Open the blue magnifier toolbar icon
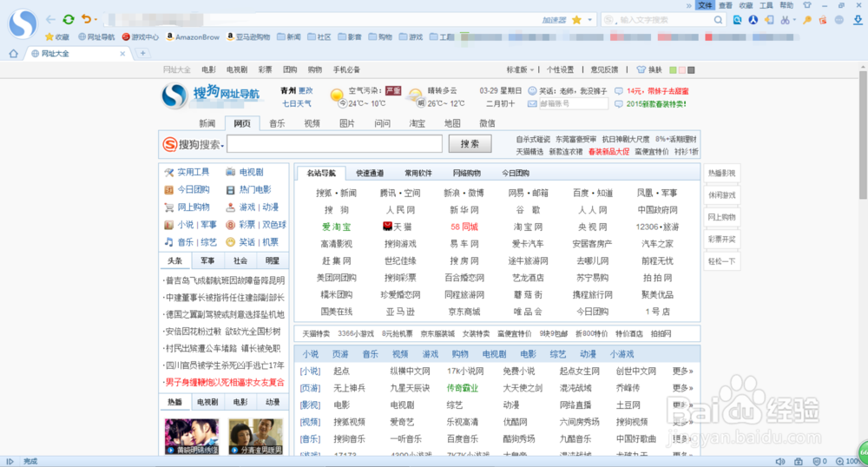Image resolution: width=868 pixels, height=467 pixels. tap(737, 20)
